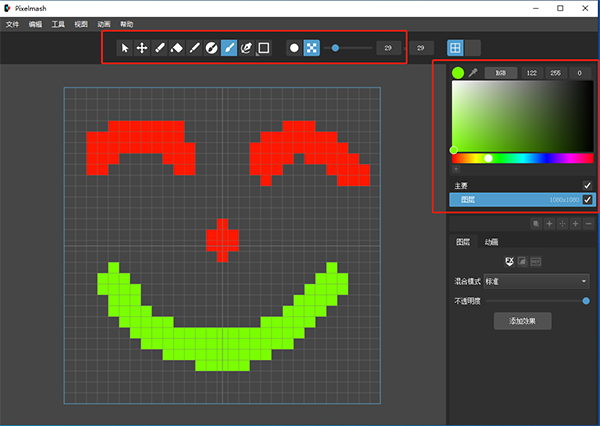The image size is (600, 426).
Task: Switch to the 动画 tab in panel
Action: coord(492,242)
